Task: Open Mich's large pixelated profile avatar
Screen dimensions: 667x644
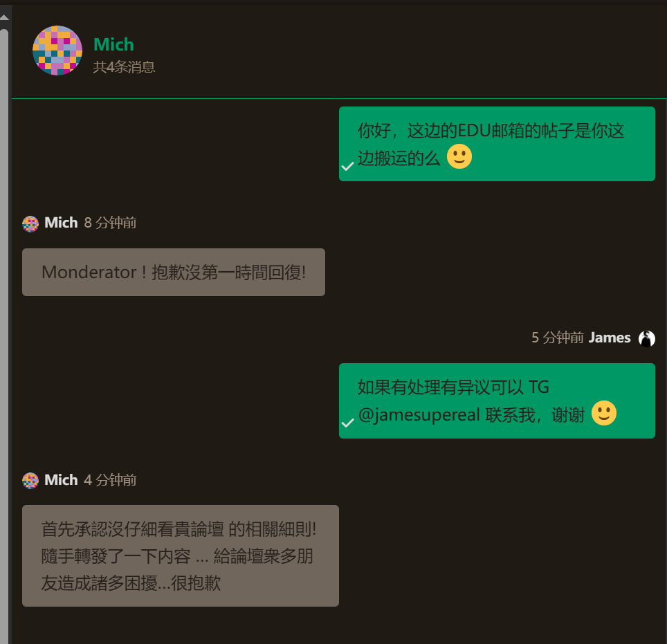Action: click(57, 50)
